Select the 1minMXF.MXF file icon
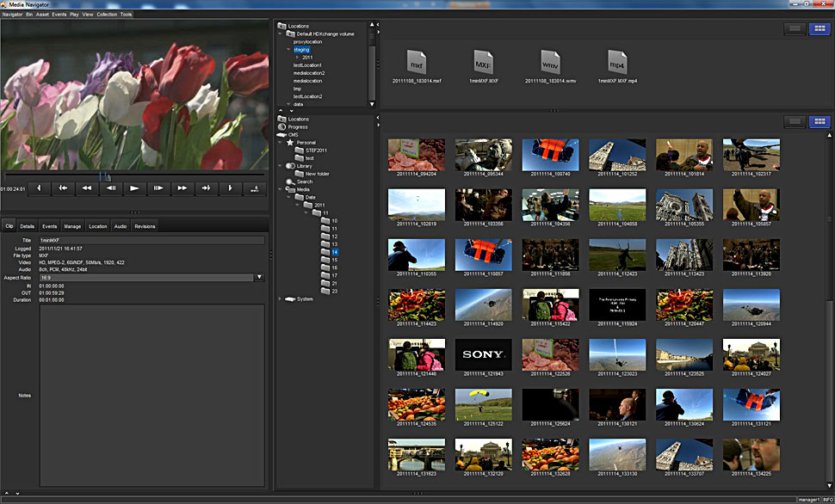 (484, 62)
